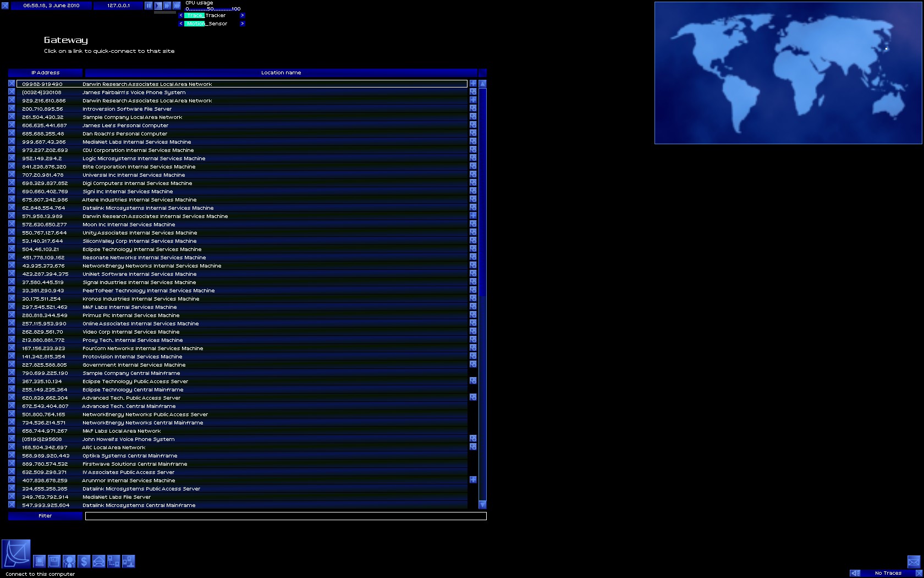Toggle map marker for Eclipse Technology Public Access Server
924x578 pixels.
click(473, 381)
